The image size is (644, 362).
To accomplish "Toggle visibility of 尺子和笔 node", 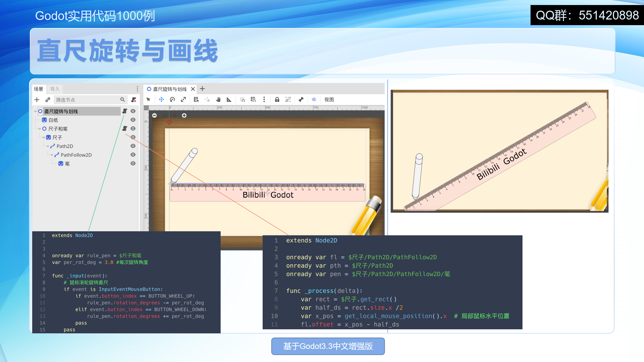I will click(x=133, y=128).
